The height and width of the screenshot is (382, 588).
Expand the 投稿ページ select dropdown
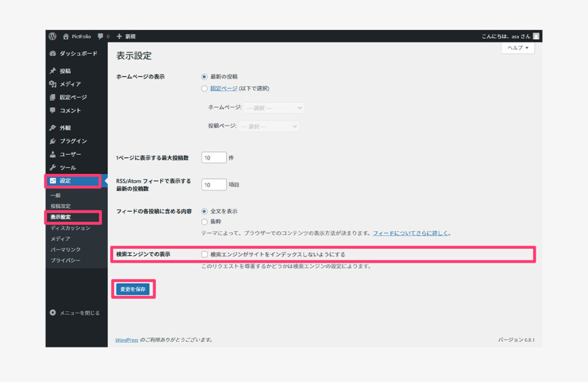pos(269,126)
